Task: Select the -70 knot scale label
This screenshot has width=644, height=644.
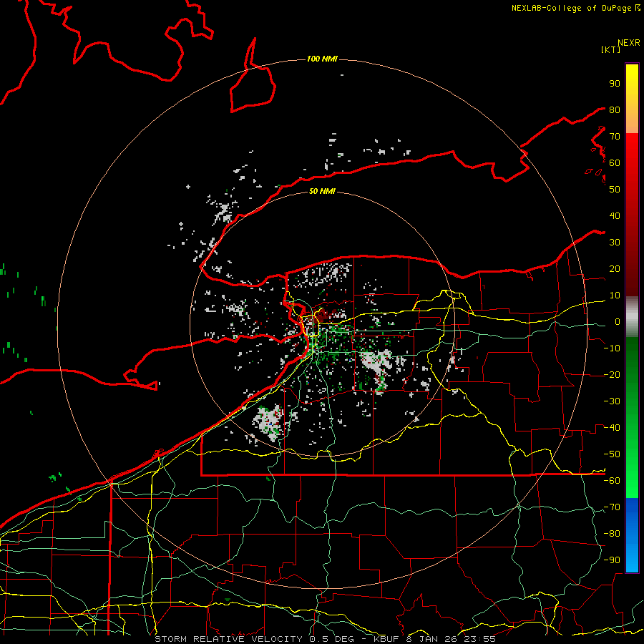Action: coord(612,507)
